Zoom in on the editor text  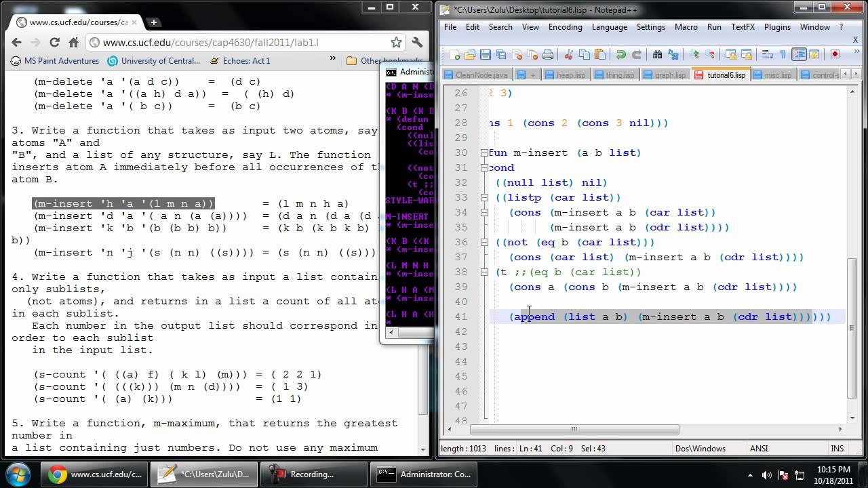pyautogui.click(x=694, y=54)
